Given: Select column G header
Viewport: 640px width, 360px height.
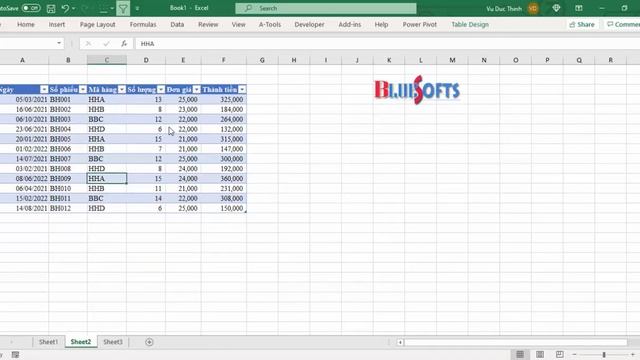Looking at the screenshot, I should pyautogui.click(x=262, y=60).
